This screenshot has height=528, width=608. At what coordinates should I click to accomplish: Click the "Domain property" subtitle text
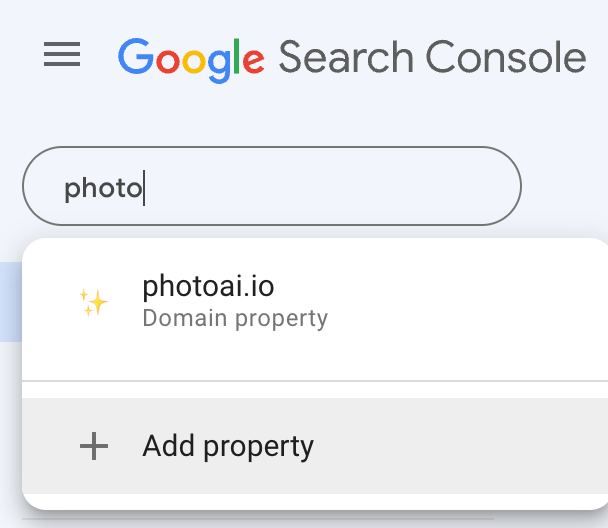click(x=235, y=319)
